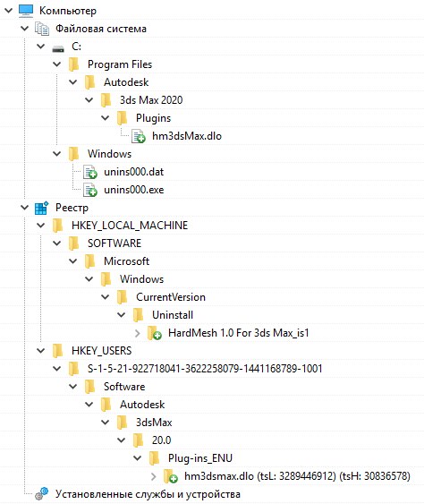Click the hm3dsmax.dlo registry key icon

tap(171, 476)
